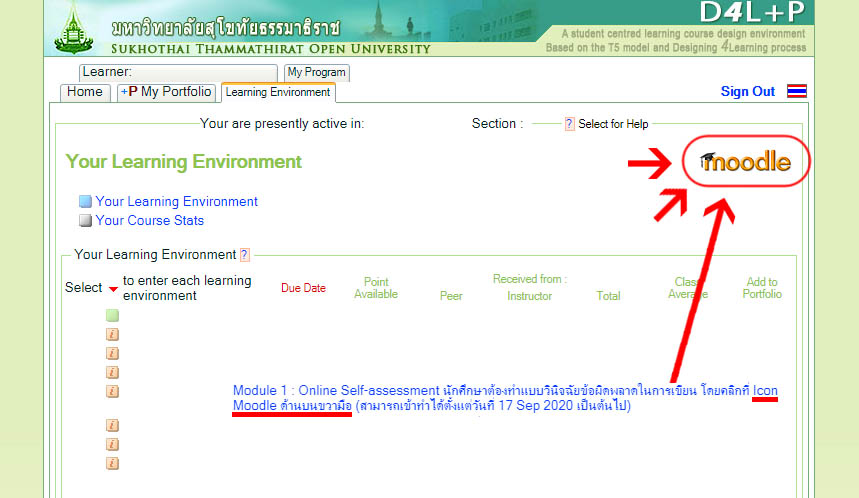The width and height of the screenshot is (859, 498).
Task: Click the green square at top of list
Action: point(112,315)
